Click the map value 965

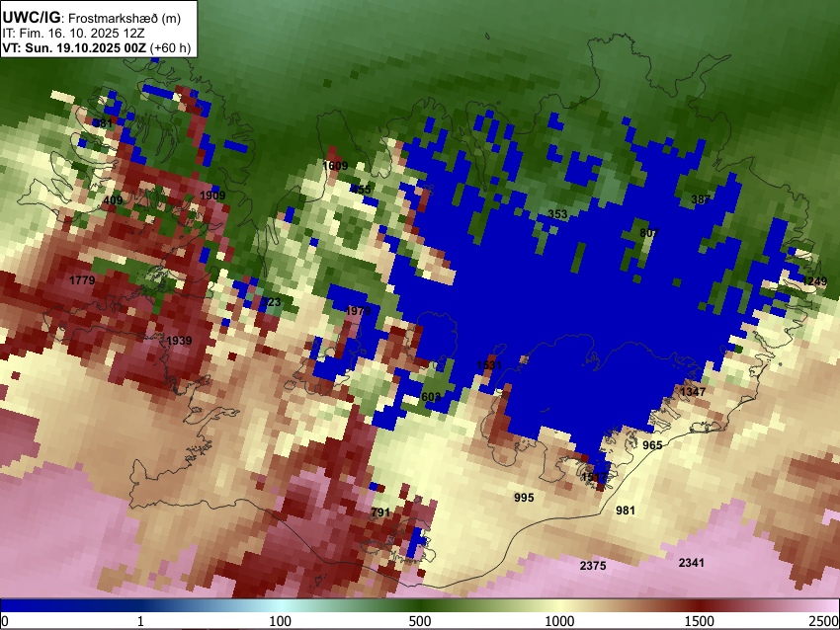point(652,444)
